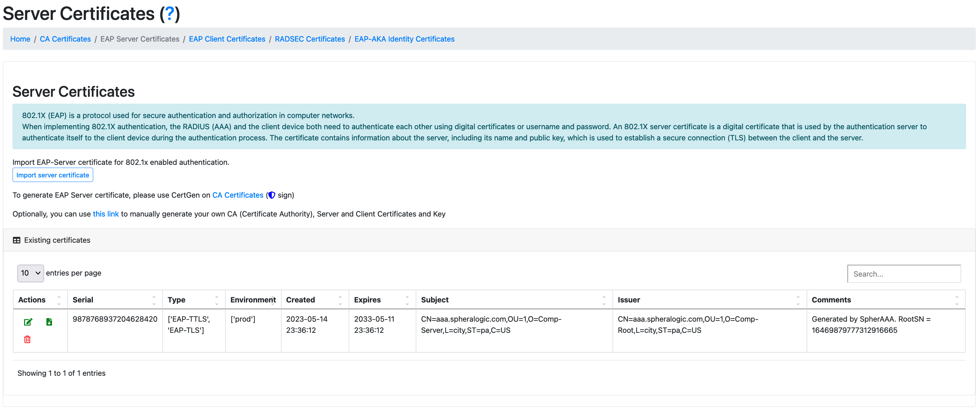Sort table by Serial column
Viewport: 980px width, 410px height.
pyautogui.click(x=115, y=300)
